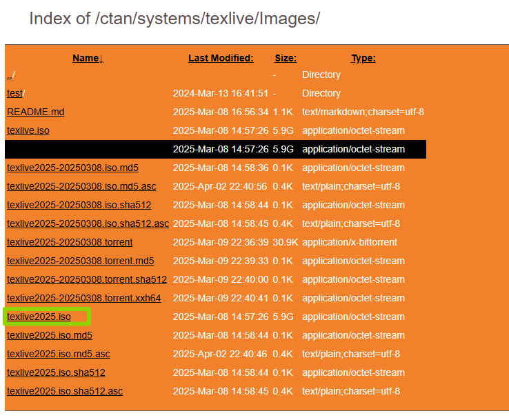Select the 2025-Apr-02 22:40:56 date text

220,186
